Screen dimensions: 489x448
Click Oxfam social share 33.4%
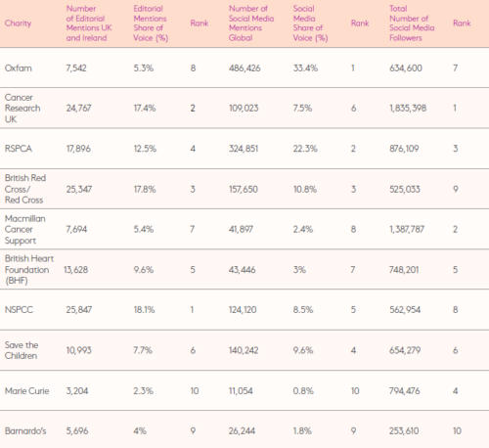coord(305,68)
